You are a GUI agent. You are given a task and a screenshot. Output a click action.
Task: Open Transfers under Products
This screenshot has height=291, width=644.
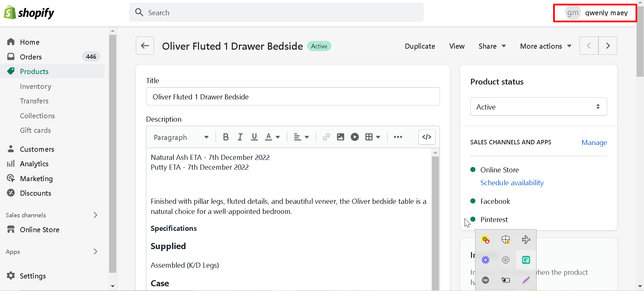(x=34, y=101)
